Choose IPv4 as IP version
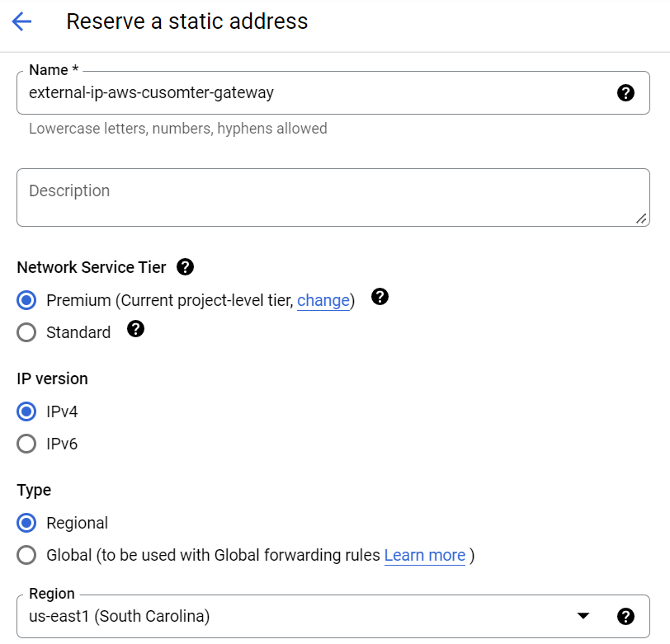The height and width of the screenshot is (644, 670). click(26, 411)
